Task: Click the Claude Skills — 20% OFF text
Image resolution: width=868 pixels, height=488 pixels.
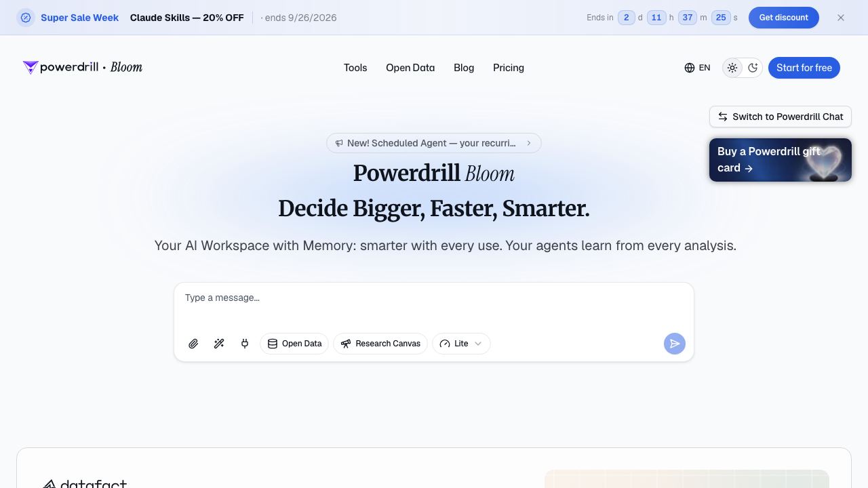Action: click(187, 18)
